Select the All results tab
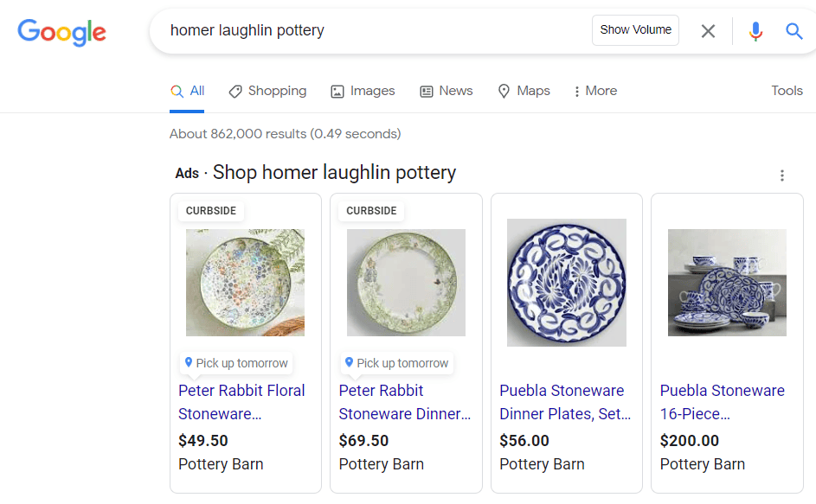Viewport: 816px width, 504px height. (187, 90)
